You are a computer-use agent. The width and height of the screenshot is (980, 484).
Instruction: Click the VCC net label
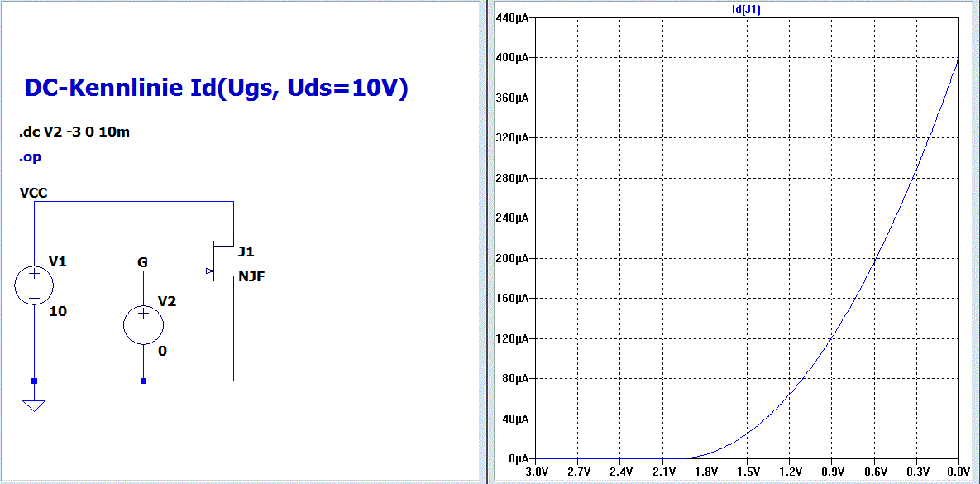click(x=33, y=194)
